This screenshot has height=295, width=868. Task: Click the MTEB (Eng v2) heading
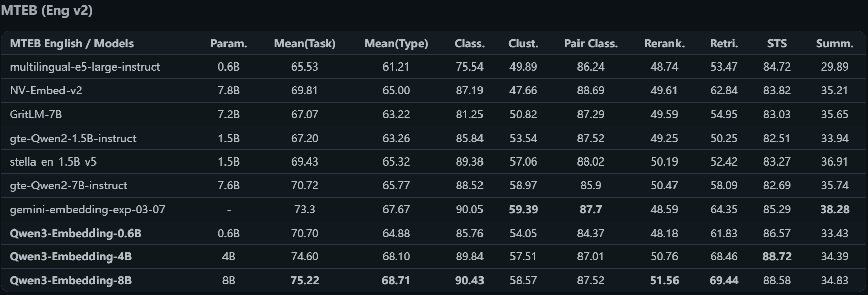click(47, 10)
